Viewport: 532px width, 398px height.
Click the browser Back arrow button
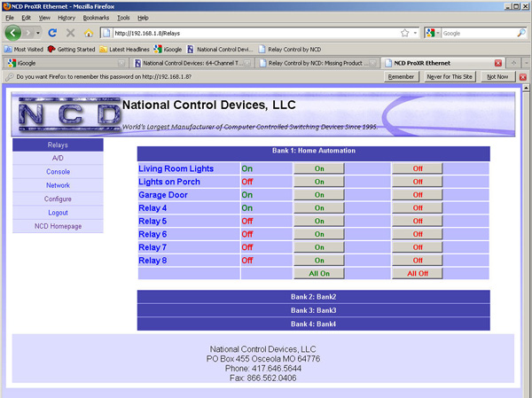(13, 33)
